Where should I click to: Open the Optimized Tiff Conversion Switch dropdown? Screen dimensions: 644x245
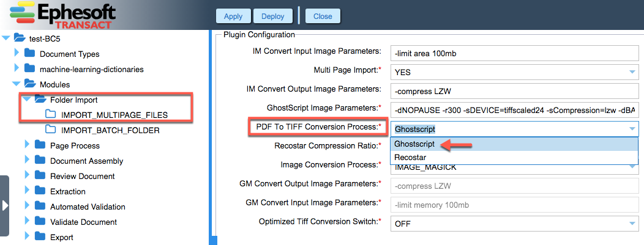(x=514, y=223)
